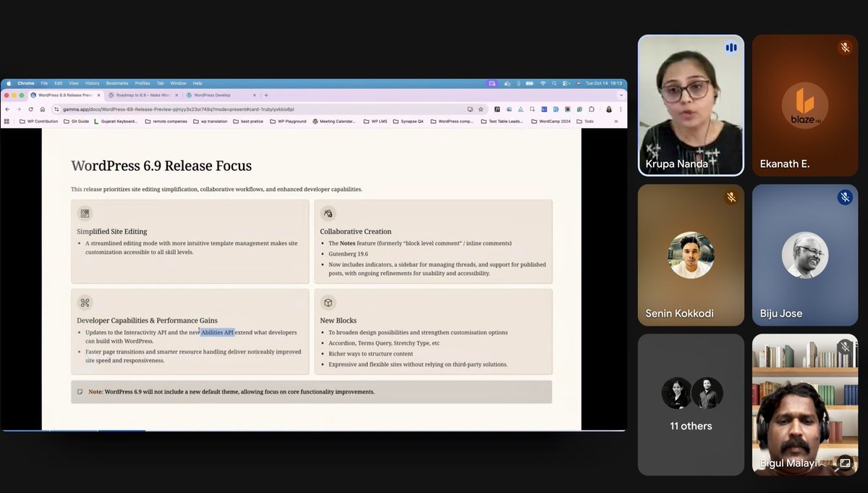Image resolution: width=868 pixels, height=493 pixels.
Task: Open the apps grid in bookmarks bar
Action: click(7, 122)
